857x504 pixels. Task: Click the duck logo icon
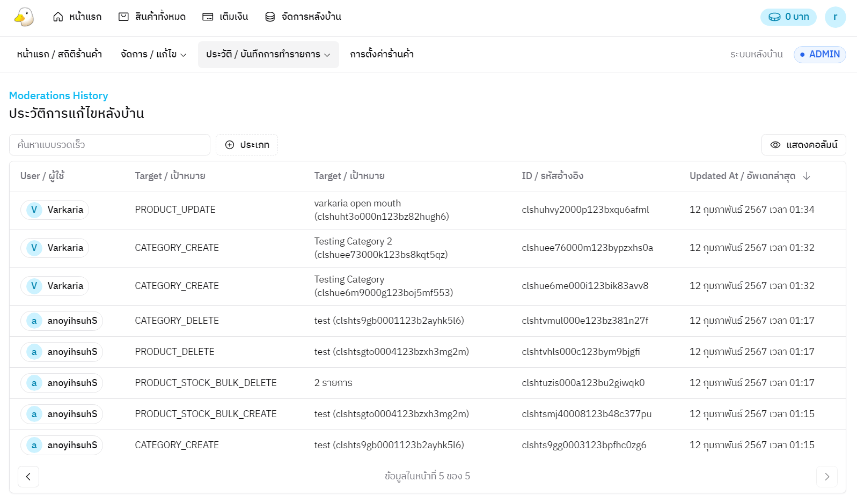24,17
